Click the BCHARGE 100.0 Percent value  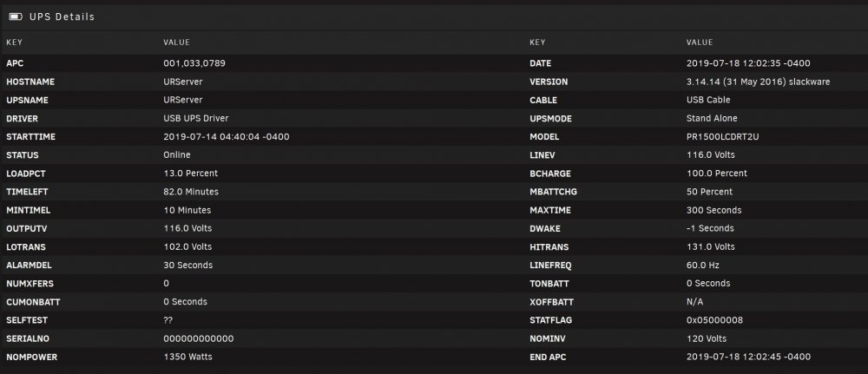pyautogui.click(x=717, y=174)
